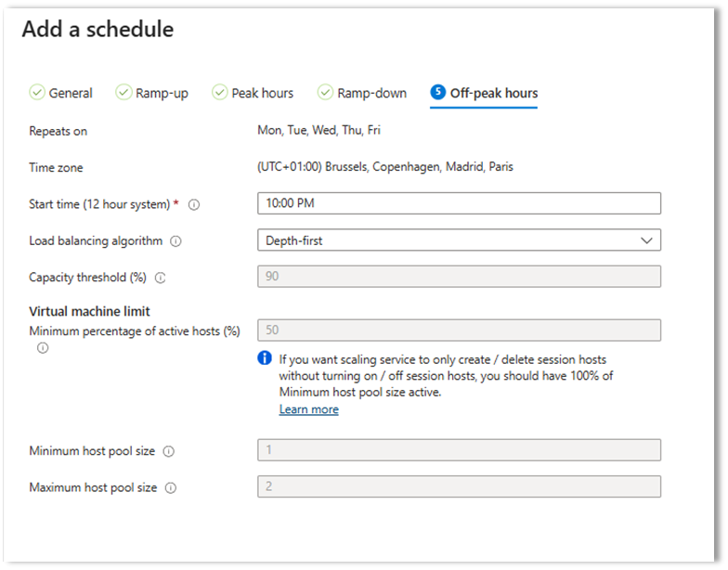The image size is (728, 570).
Task: Open the Learn more link
Action: click(x=308, y=409)
